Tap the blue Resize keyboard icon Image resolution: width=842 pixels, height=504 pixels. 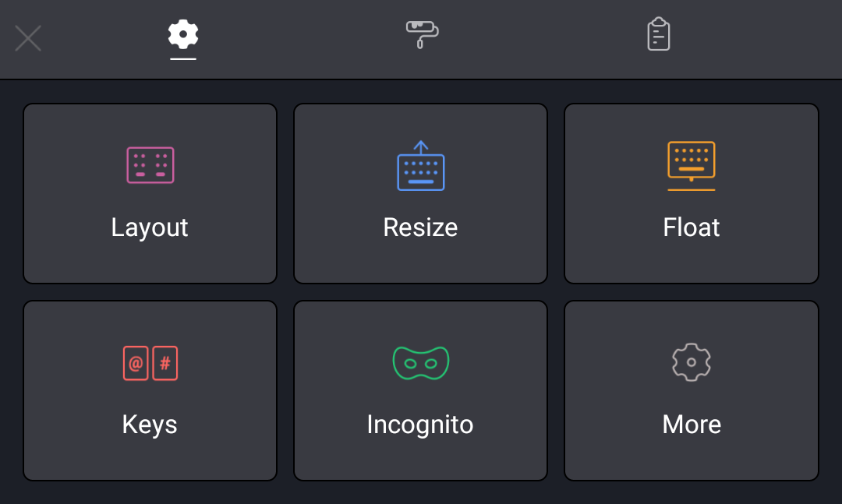(420, 165)
